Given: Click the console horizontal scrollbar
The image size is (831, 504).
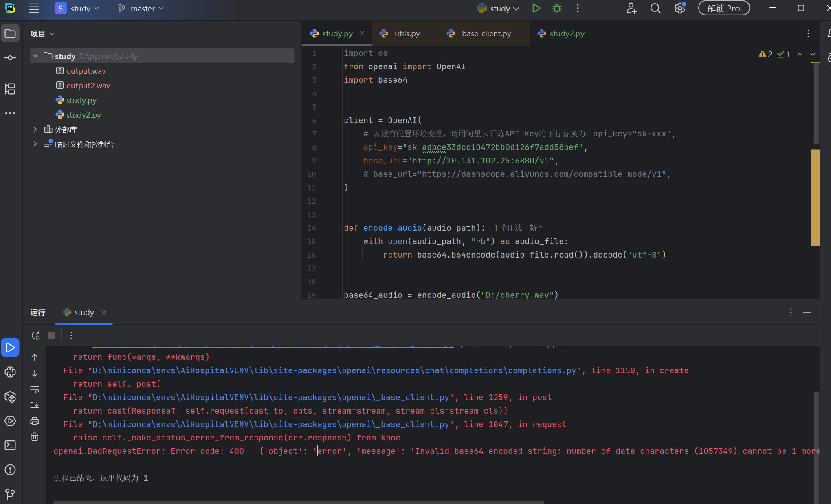Looking at the screenshot, I should pos(299,502).
